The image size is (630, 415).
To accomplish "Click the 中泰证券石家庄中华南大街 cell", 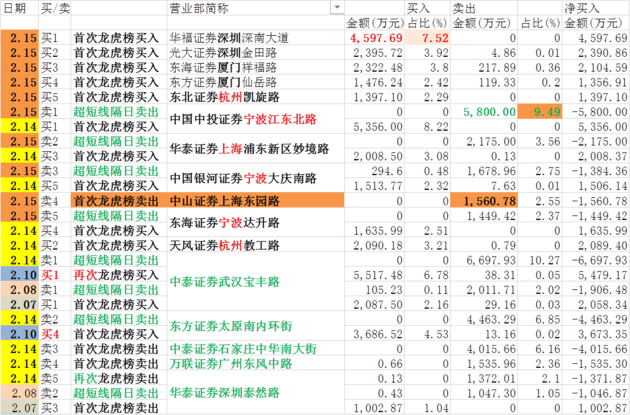I will click(256, 349).
